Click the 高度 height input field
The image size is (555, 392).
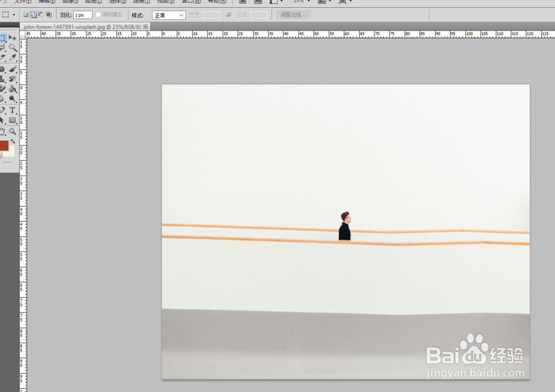click(259, 15)
